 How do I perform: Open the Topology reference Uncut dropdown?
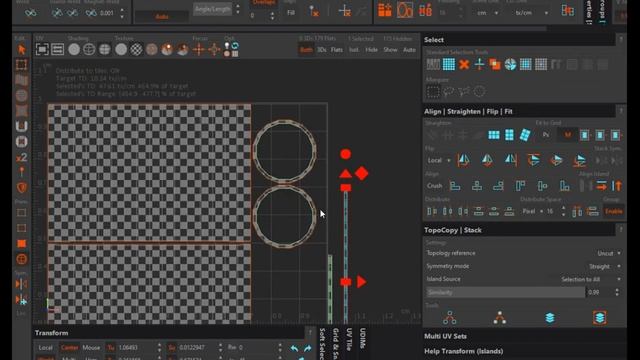pos(609,253)
